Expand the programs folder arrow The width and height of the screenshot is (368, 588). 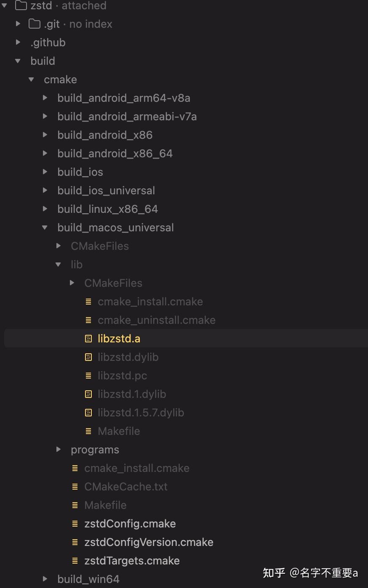[x=59, y=450]
